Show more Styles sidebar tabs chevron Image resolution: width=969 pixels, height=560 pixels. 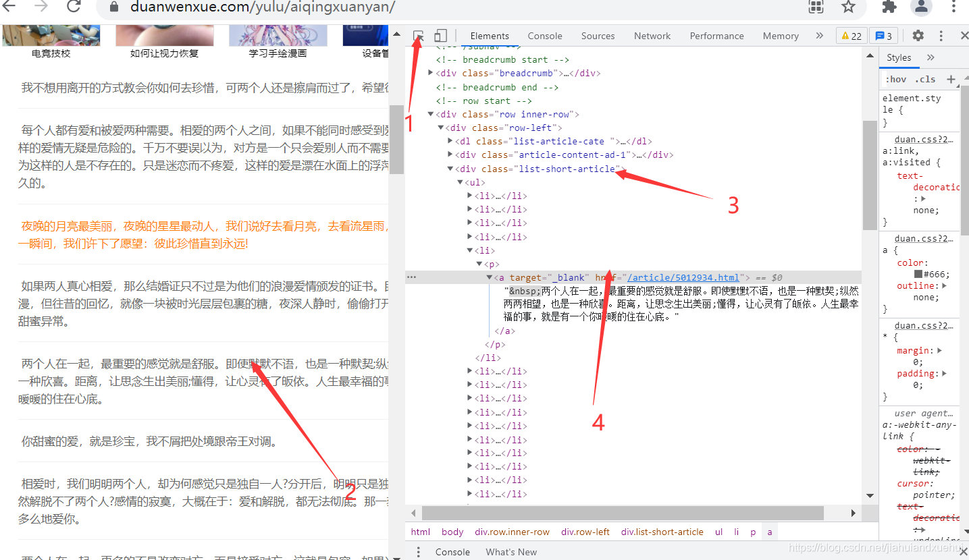[x=931, y=57]
